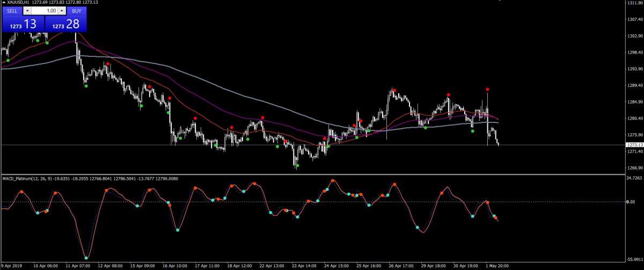Click the 1311.90 price scale label
The width and height of the screenshot is (644, 270).
[x=634, y=3]
